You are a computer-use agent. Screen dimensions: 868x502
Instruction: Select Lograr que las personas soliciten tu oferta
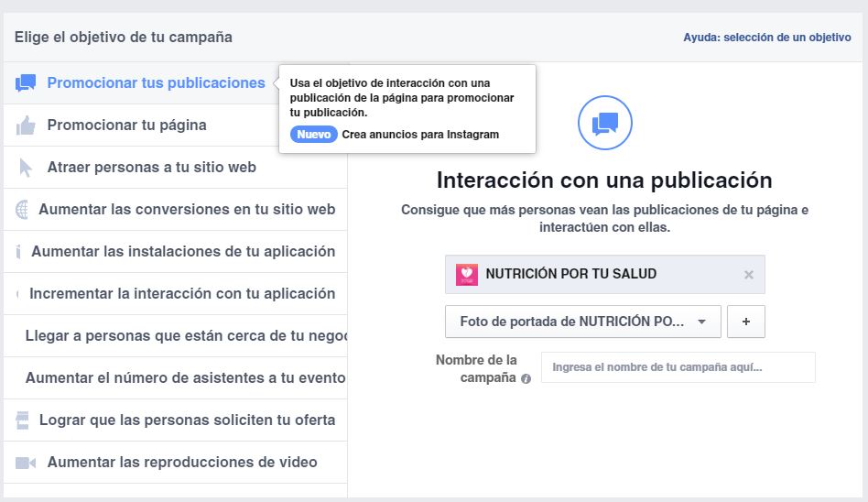176,420
